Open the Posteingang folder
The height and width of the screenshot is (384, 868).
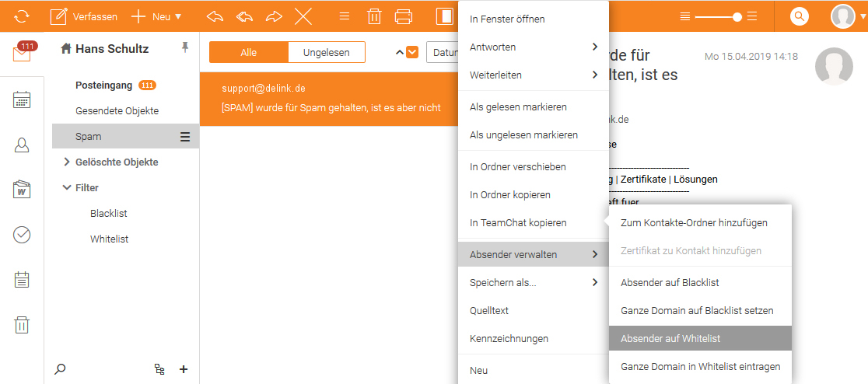[x=103, y=85]
